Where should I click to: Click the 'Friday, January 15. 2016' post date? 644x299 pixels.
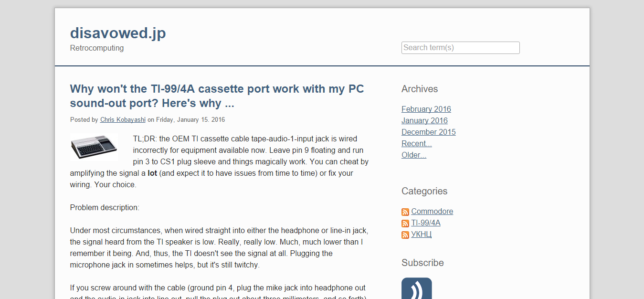190,120
